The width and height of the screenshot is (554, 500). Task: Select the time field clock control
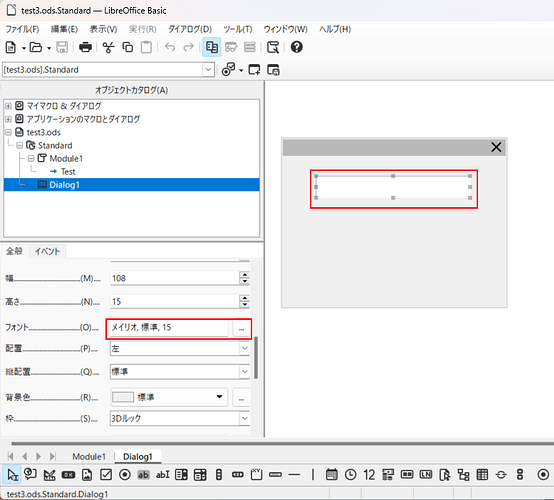pyautogui.click(x=350, y=475)
